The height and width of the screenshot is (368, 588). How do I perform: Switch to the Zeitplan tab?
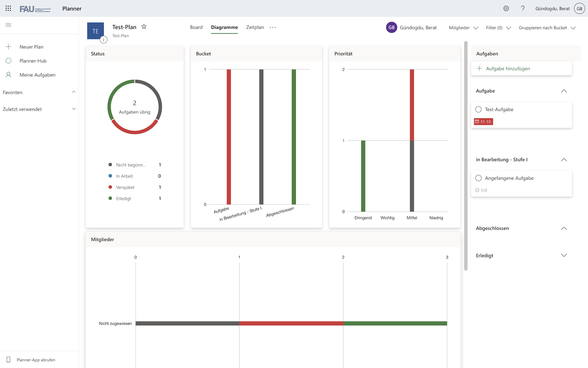[x=255, y=27]
